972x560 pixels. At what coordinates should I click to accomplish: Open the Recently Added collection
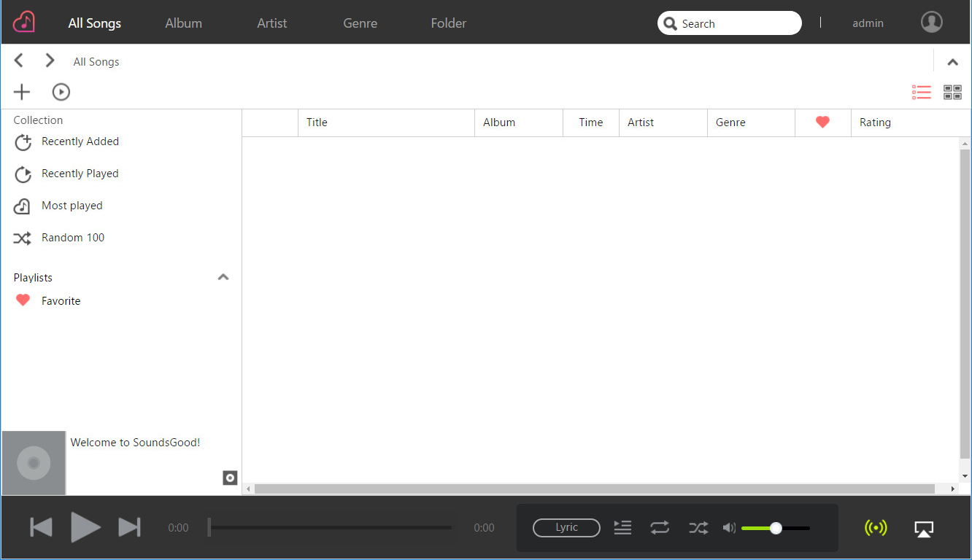pos(80,141)
